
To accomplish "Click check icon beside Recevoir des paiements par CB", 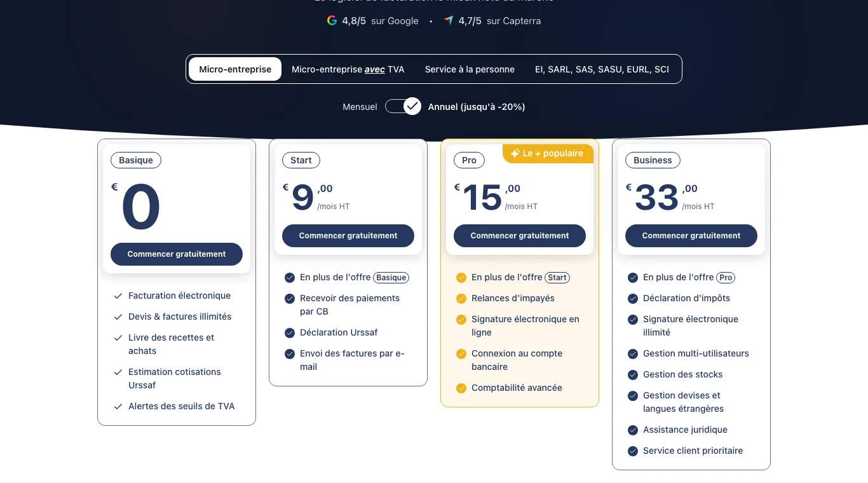I will tap(290, 299).
